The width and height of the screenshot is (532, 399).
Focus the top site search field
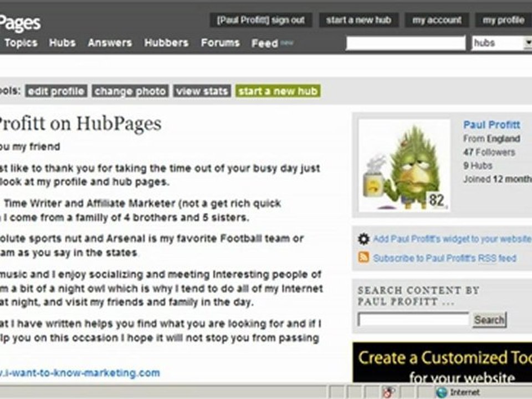pos(406,43)
